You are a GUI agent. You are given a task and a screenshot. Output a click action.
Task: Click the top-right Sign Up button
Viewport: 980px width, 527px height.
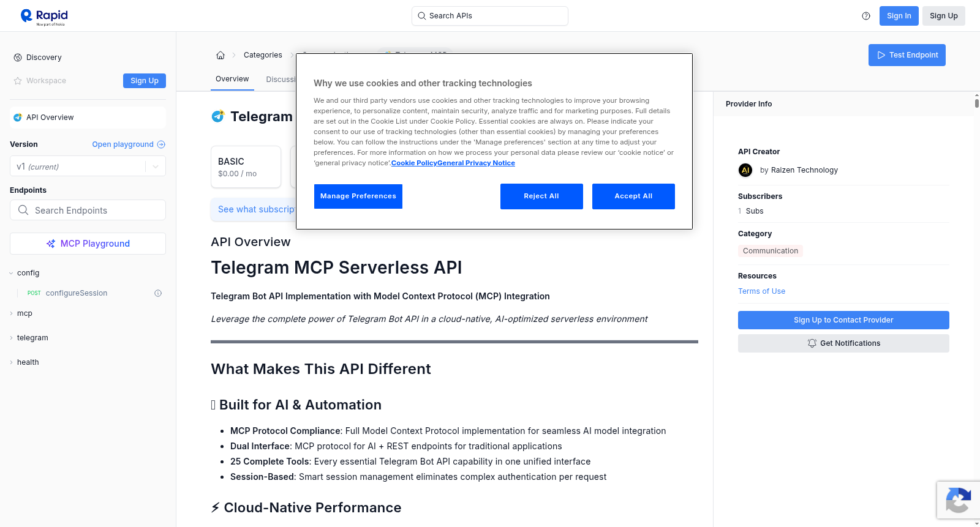(x=943, y=16)
